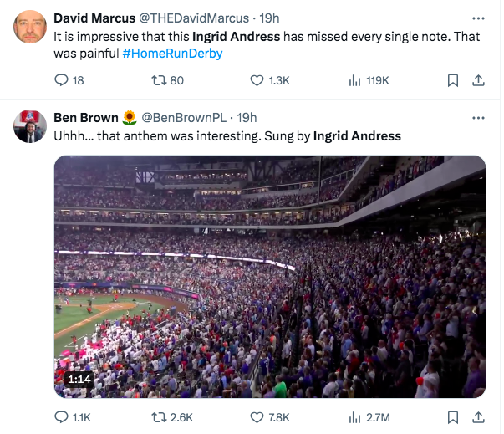Bookmark Ben Brown's anthem tweet

coord(452,417)
